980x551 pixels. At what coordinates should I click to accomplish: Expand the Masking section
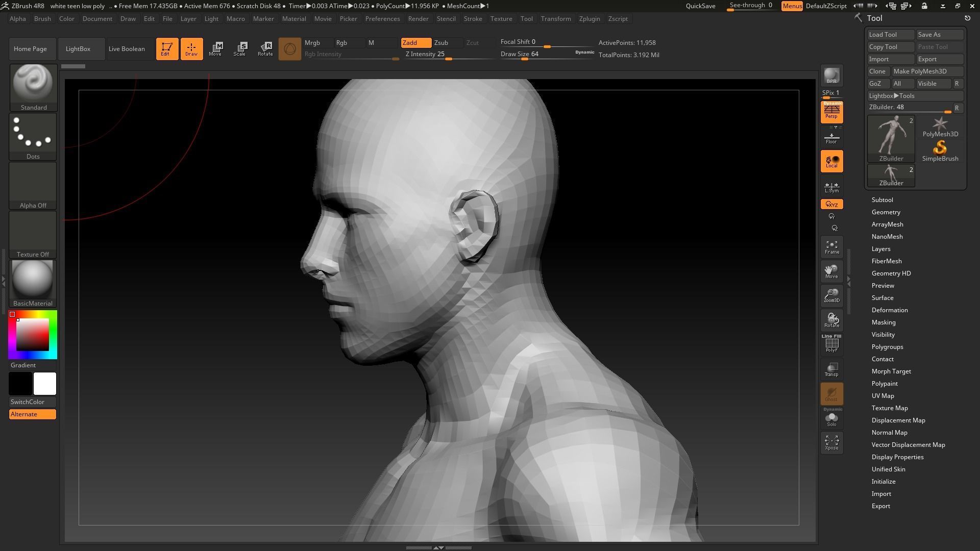(x=883, y=322)
